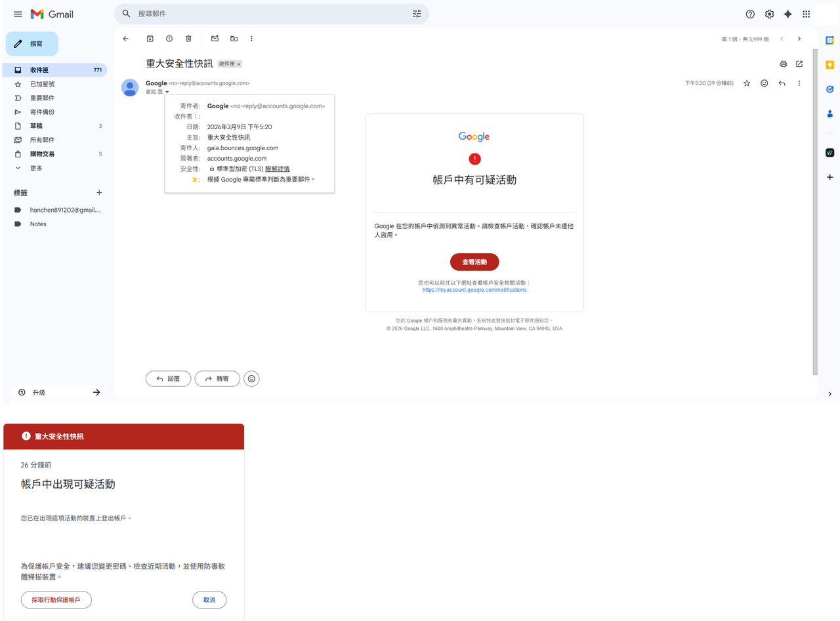The height and width of the screenshot is (621, 840).
Task: Open the 寄件備份 folder
Action: (54, 112)
